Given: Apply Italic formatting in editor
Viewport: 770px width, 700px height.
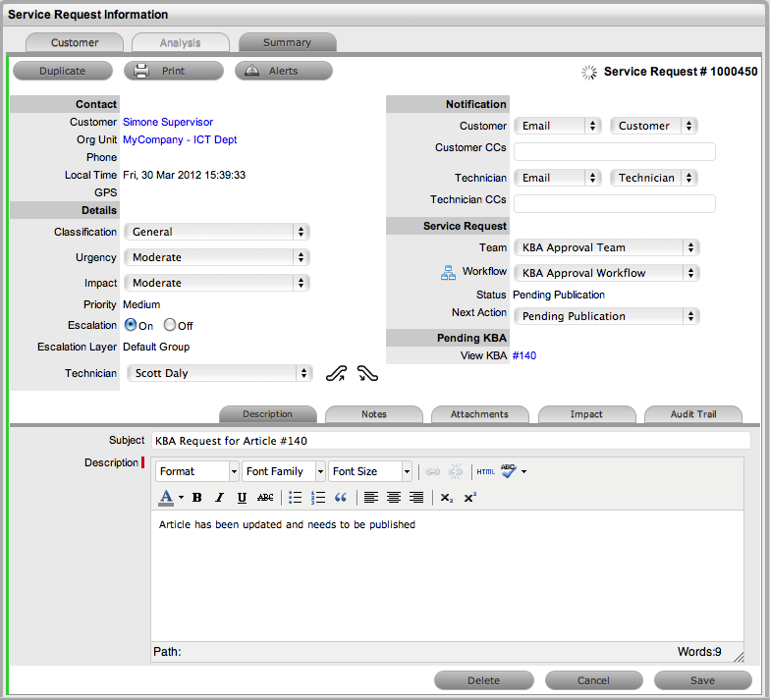Looking at the screenshot, I should tap(220, 498).
